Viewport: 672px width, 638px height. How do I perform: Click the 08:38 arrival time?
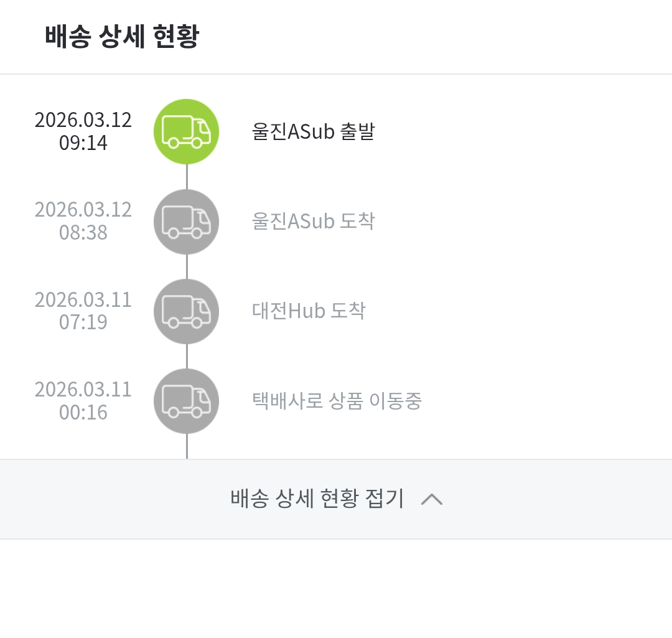click(x=83, y=233)
